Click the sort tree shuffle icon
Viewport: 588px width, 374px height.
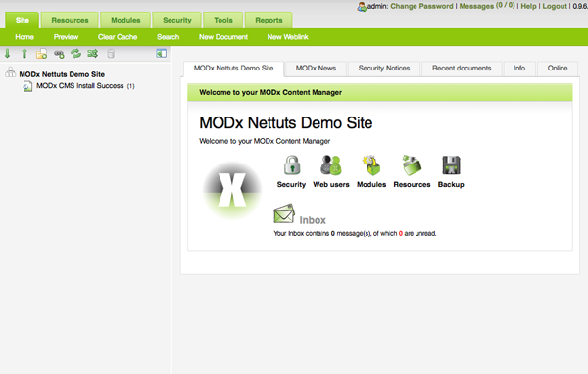tap(93, 54)
